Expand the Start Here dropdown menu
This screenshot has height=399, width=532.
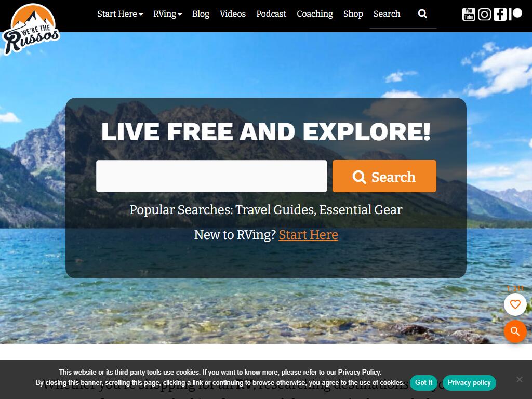click(120, 14)
